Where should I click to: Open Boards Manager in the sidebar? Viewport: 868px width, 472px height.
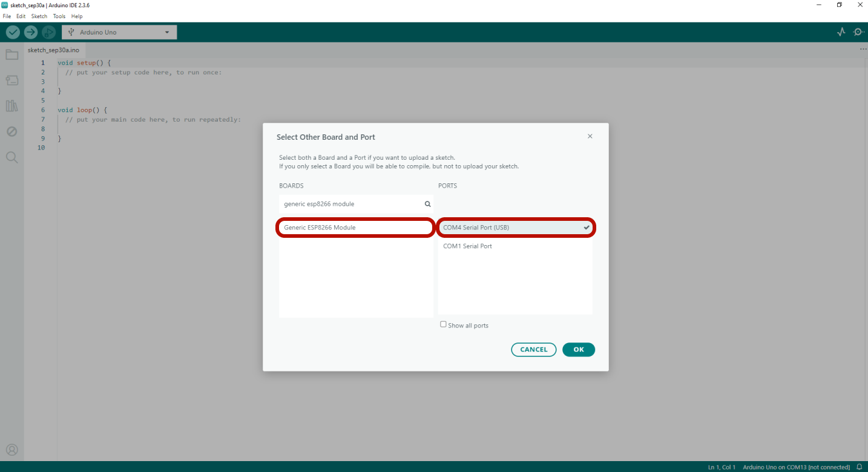[x=12, y=80]
